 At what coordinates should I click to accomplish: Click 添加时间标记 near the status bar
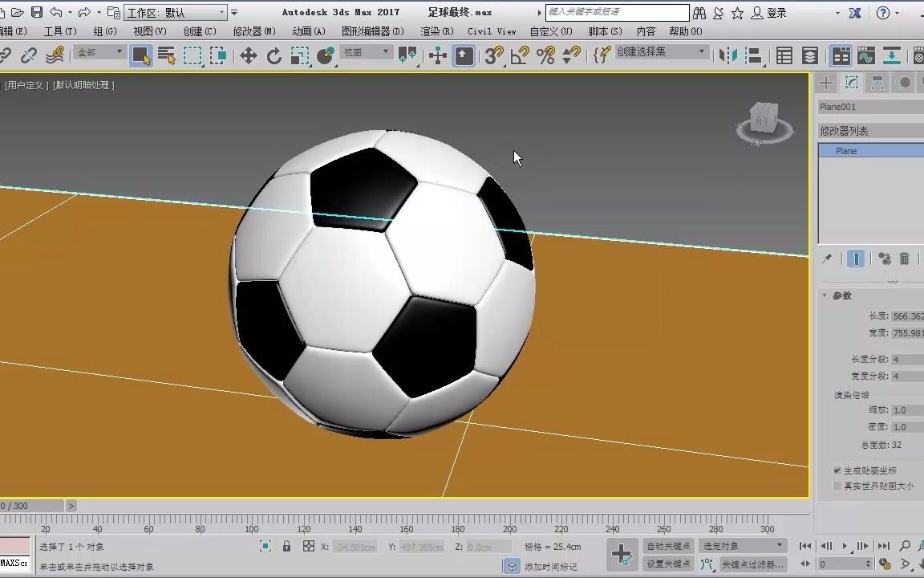coord(553,566)
